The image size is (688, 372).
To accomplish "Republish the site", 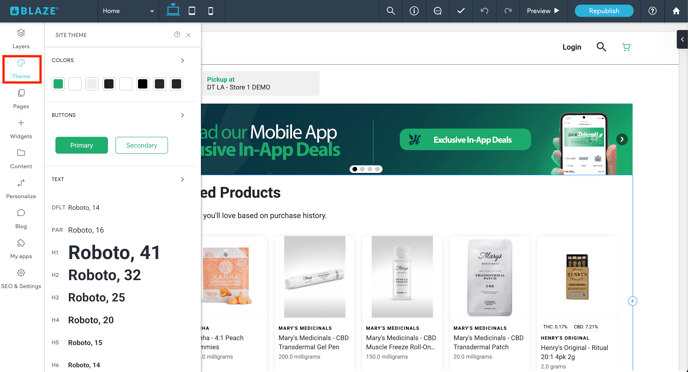I will coord(604,11).
